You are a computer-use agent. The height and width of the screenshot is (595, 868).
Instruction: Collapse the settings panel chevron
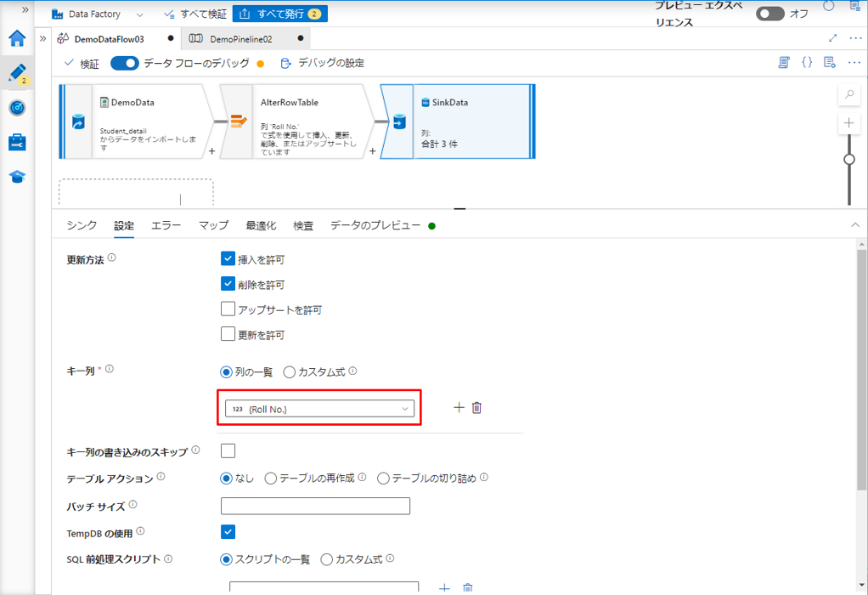(x=855, y=225)
